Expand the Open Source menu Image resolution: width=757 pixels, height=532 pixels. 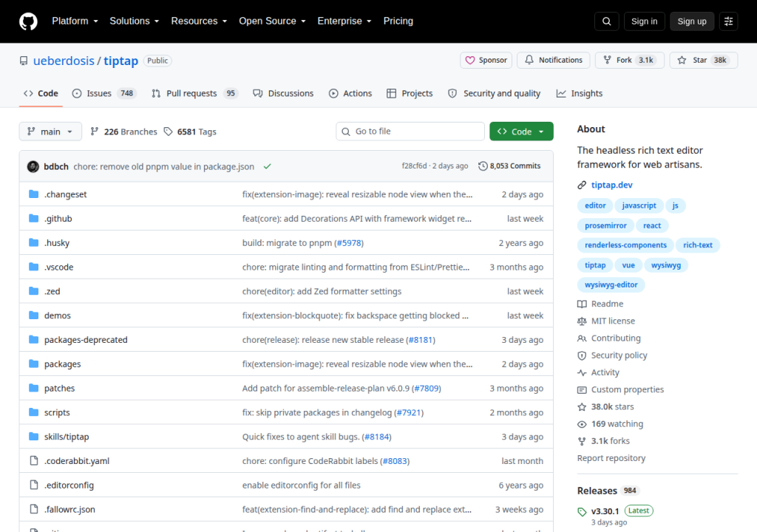tap(272, 21)
